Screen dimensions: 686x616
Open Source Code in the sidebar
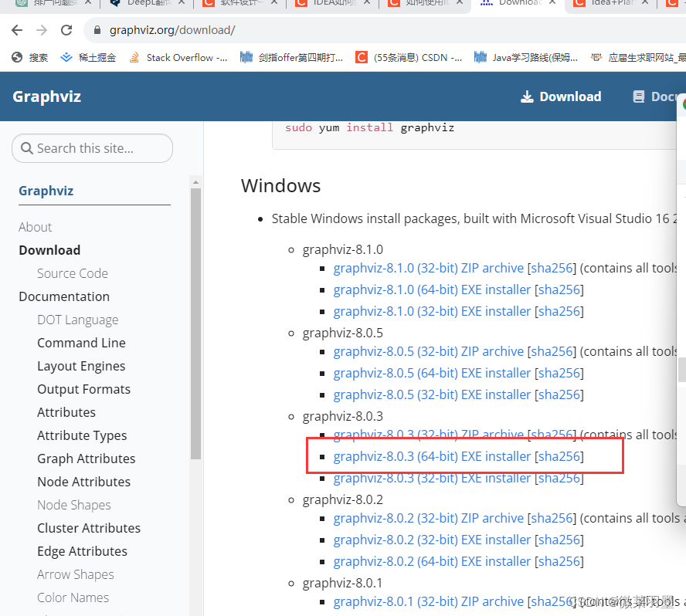tap(72, 273)
